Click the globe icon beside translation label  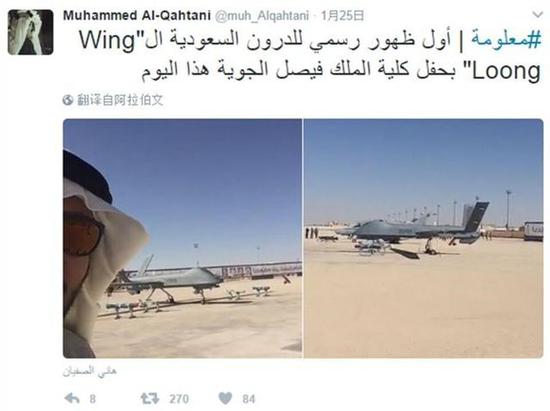68,101
